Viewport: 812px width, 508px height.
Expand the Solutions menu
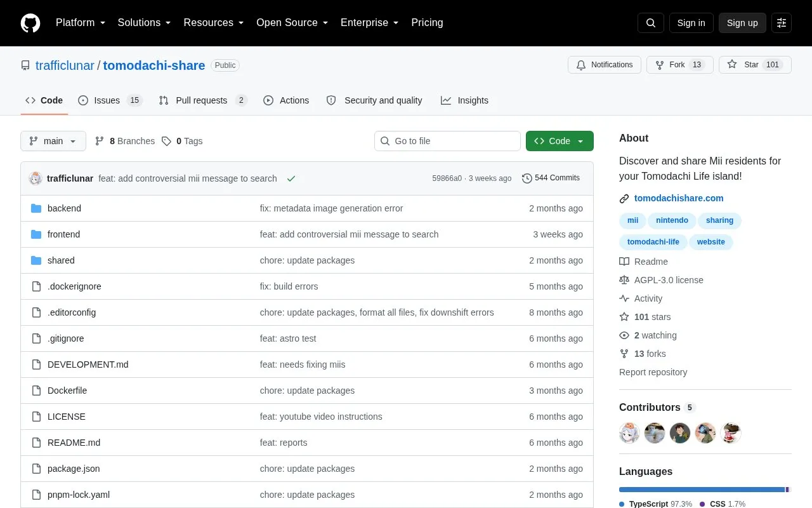(x=145, y=23)
